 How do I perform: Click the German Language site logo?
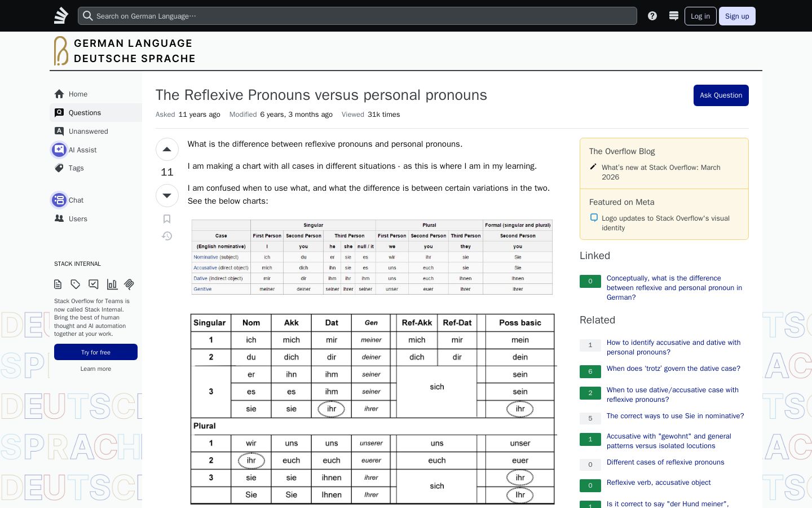pyautogui.click(x=125, y=51)
